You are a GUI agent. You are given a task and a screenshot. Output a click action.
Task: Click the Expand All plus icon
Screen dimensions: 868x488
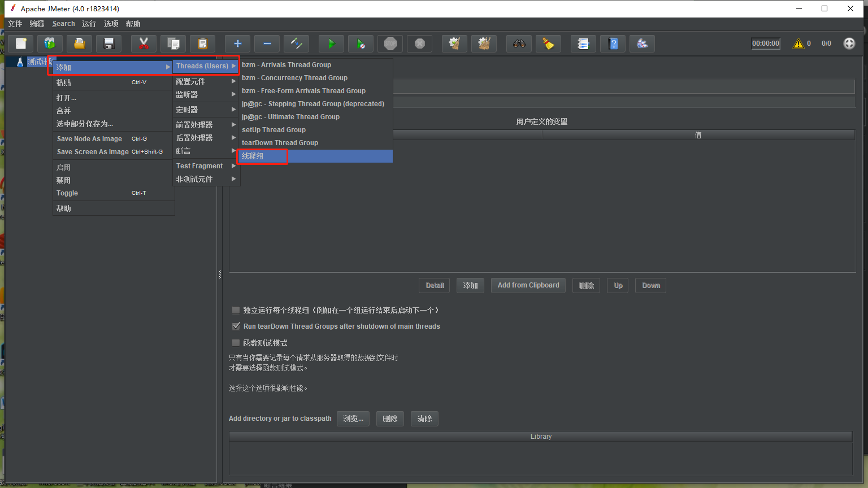pyautogui.click(x=237, y=43)
